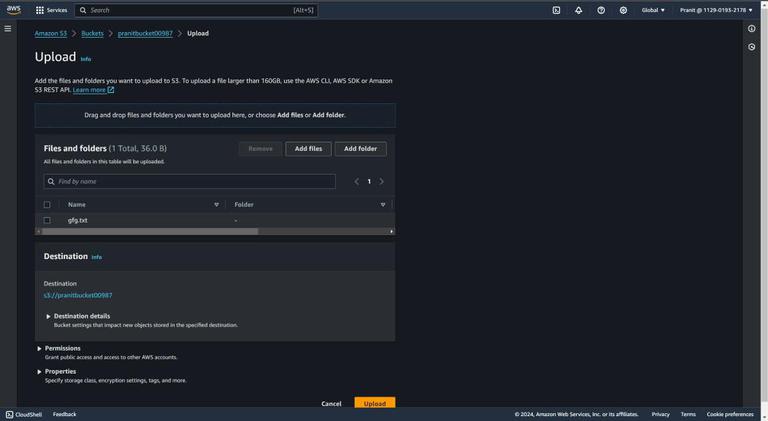Click the top search bar magnifier icon
Viewport: 768px width, 421px height.
coord(83,10)
